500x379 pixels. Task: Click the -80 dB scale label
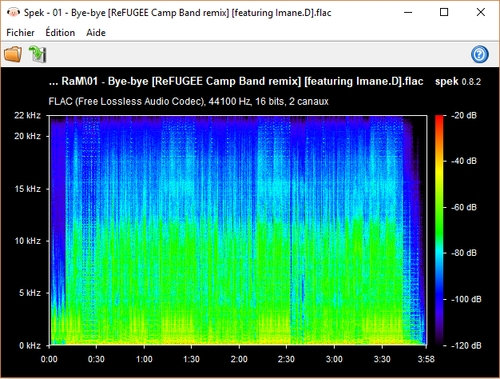click(x=464, y=253)
